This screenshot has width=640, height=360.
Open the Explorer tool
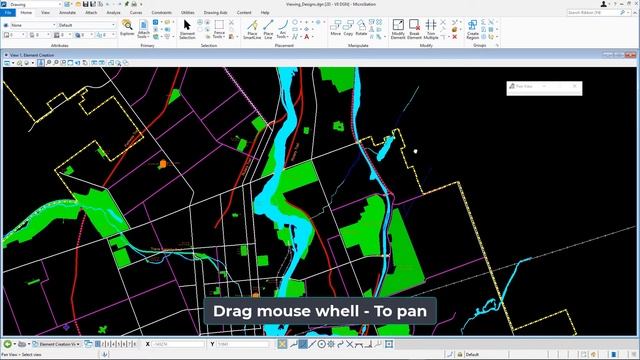click(127, 28)
